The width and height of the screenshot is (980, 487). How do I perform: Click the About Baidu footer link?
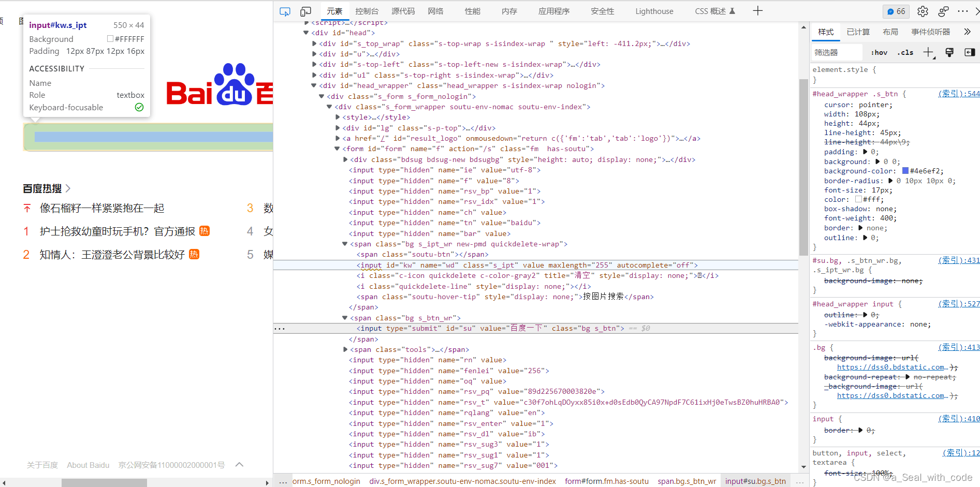88,465
